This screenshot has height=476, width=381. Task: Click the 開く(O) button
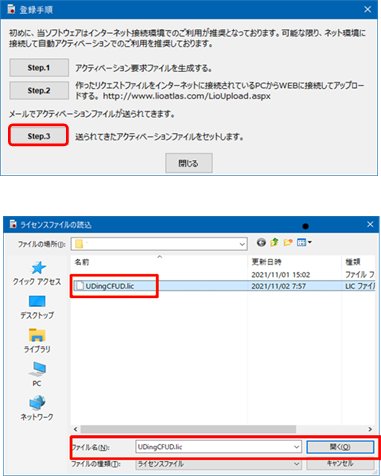click(x=340, y=447)
